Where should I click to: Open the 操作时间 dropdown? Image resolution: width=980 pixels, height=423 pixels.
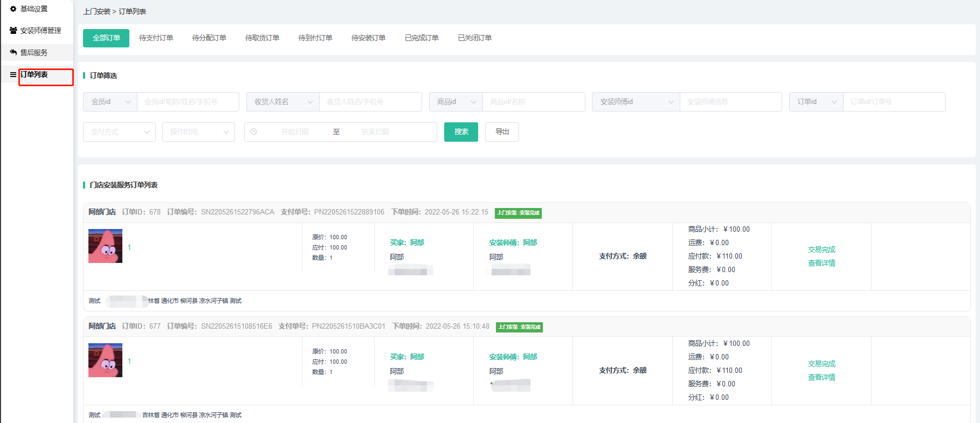coord(198,132)
